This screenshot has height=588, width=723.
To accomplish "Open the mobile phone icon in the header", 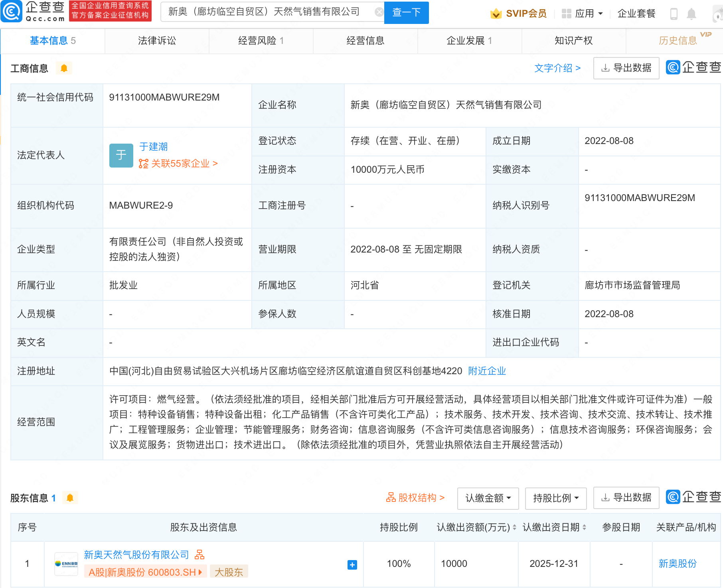I will 674,14.
